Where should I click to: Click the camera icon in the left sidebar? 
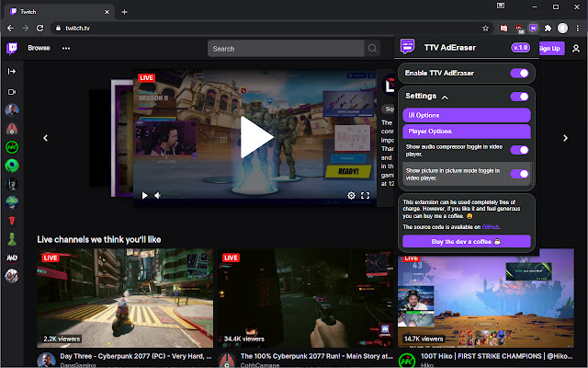click(x=12, y=92)
